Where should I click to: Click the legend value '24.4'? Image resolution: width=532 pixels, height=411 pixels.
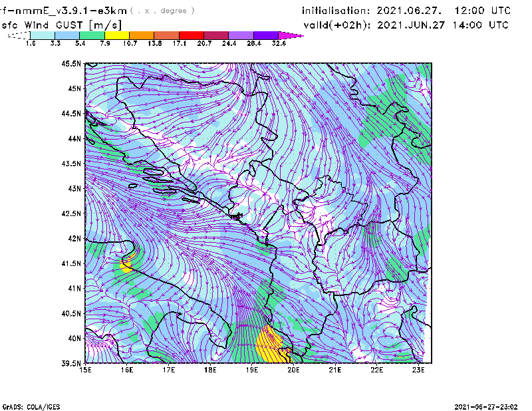[x=229, y=43]
